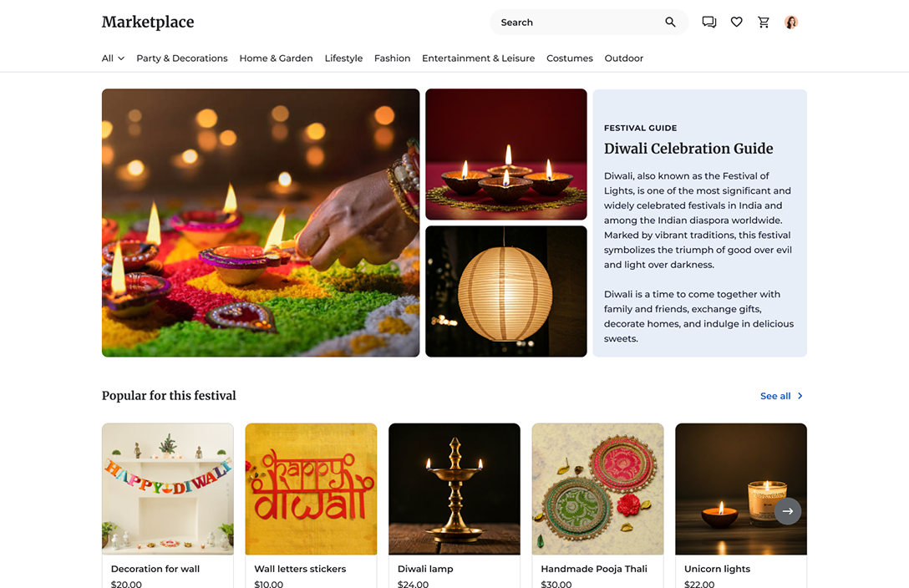Click the Marketplace logo

[x=148, y=22]
